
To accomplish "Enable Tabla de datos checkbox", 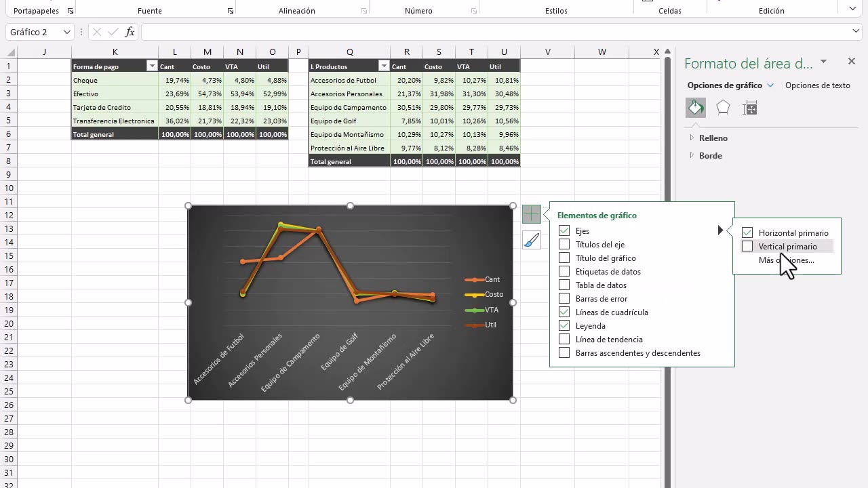I will coord(564,285).
